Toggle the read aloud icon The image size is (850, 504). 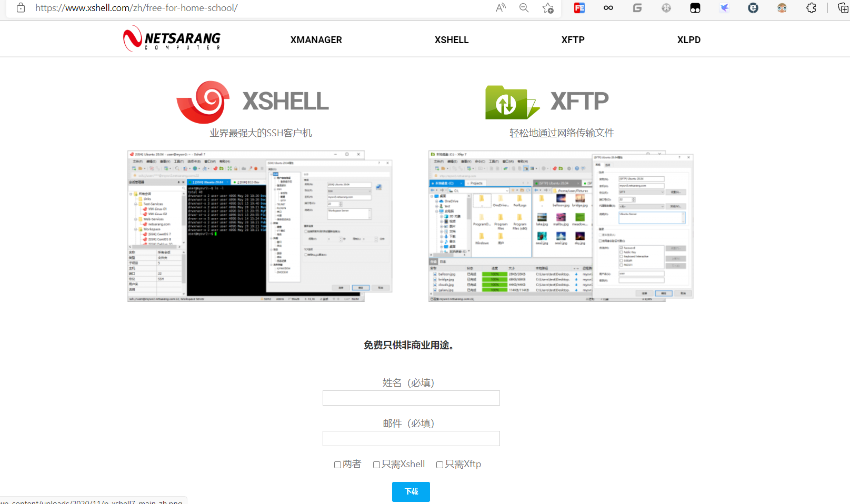coord(501,8)
